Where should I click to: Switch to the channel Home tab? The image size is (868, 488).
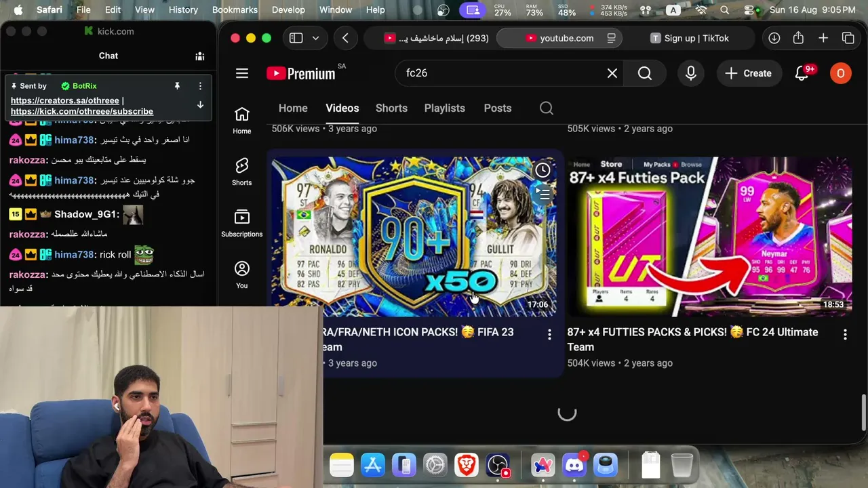(x=293, y=108)
